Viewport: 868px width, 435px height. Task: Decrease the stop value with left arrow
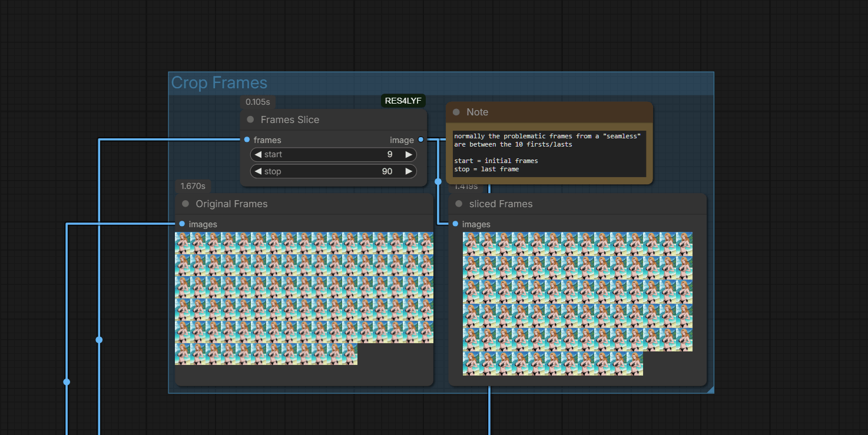click(258, 171)
